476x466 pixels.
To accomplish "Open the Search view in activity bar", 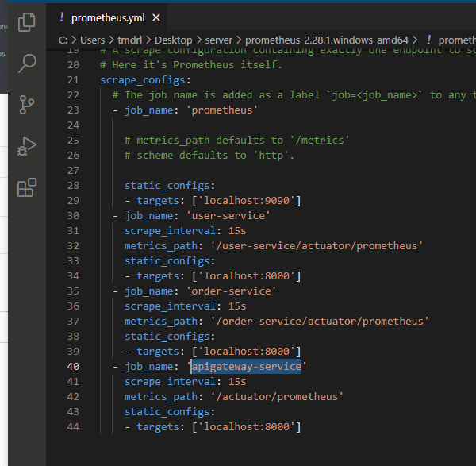I will [x=27, y=64].
